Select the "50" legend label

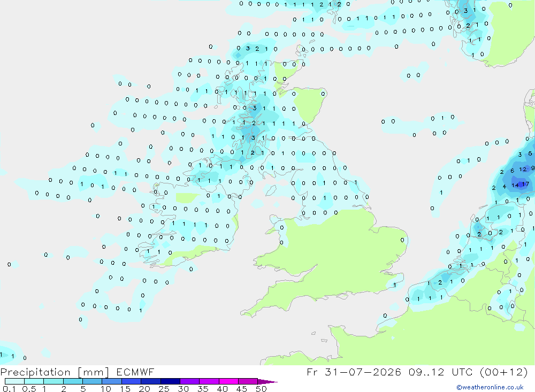click(x=261, y=389)
